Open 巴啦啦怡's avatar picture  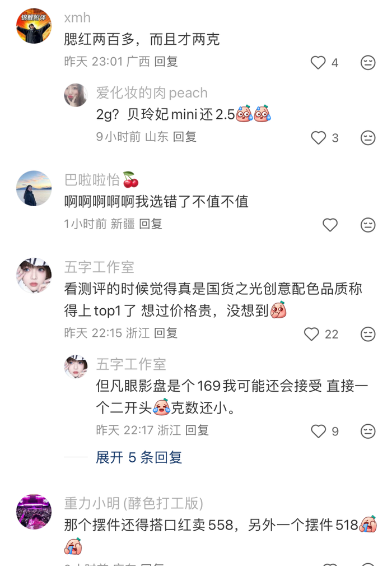[34, 188]
